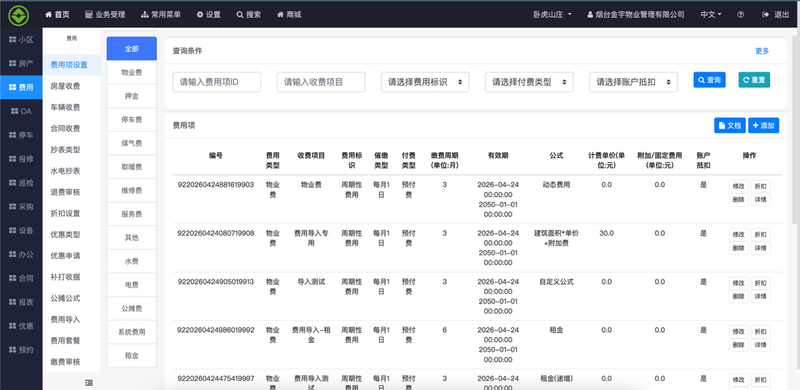Click the user account 烟台金宇物业管理有限公司
Viewport: 800px width, 390px height.
click(636, 15)
